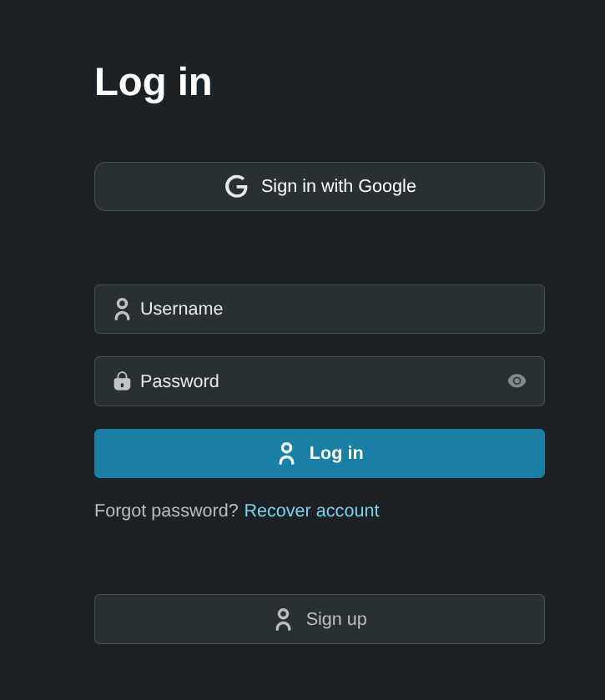This screenshot has height=700, width=605.
Task: Click the Sign in with Google label text
Action: pyautogui.click(x=338, y=186)
